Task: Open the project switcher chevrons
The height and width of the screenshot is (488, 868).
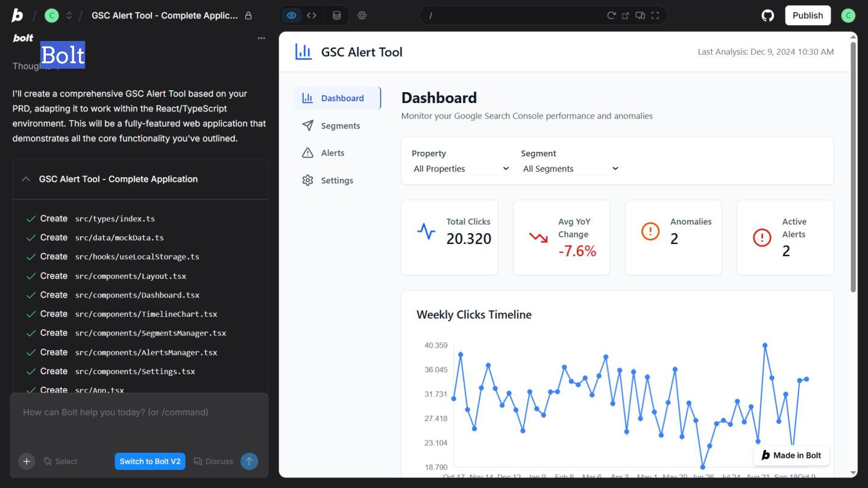Action: coord(69,16)
